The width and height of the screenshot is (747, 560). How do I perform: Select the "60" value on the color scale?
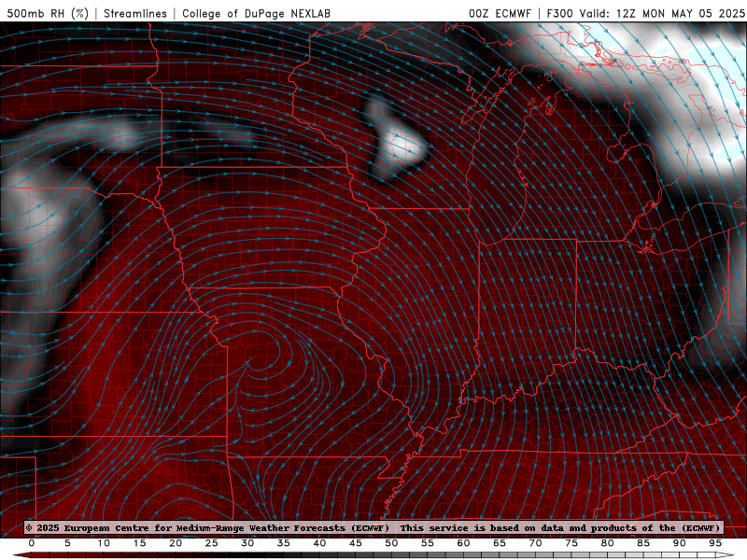click(463, 543)
